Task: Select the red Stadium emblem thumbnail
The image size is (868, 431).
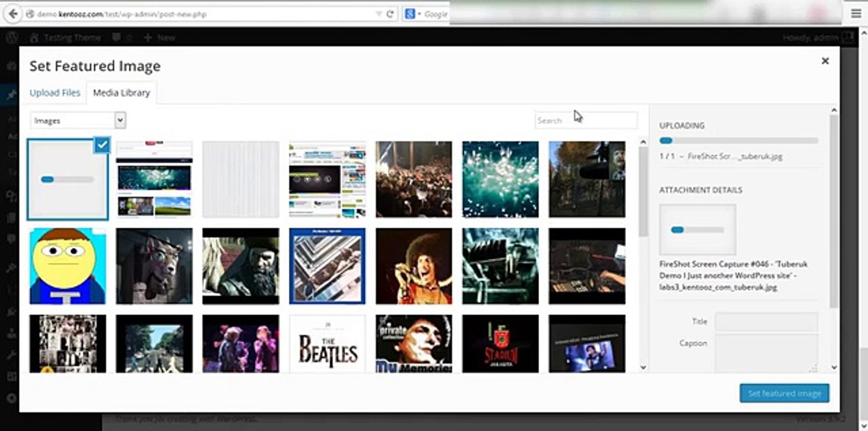Action: [500, 344]
